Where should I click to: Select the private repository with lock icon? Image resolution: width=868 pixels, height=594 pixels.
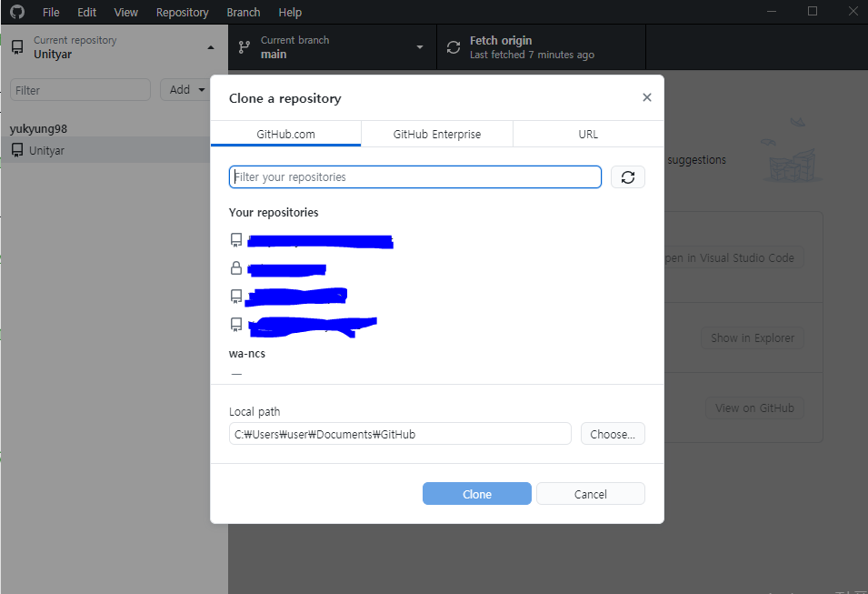(437, 268)
